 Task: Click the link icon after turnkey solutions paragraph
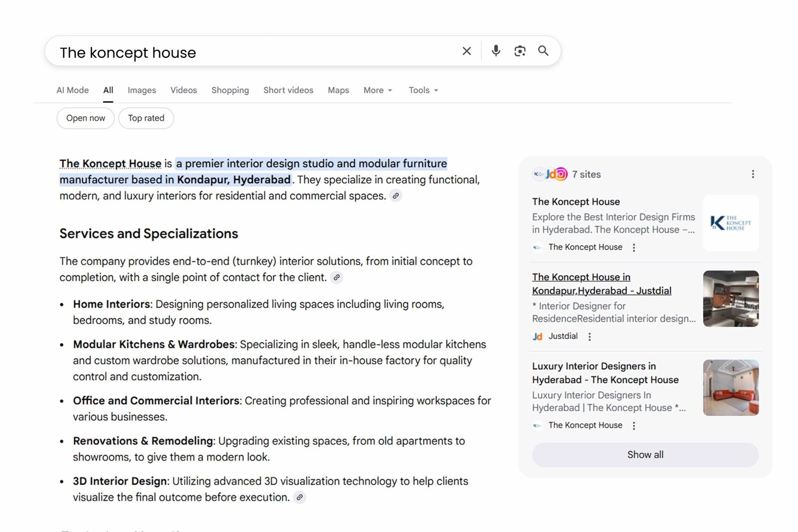point(337,278)
